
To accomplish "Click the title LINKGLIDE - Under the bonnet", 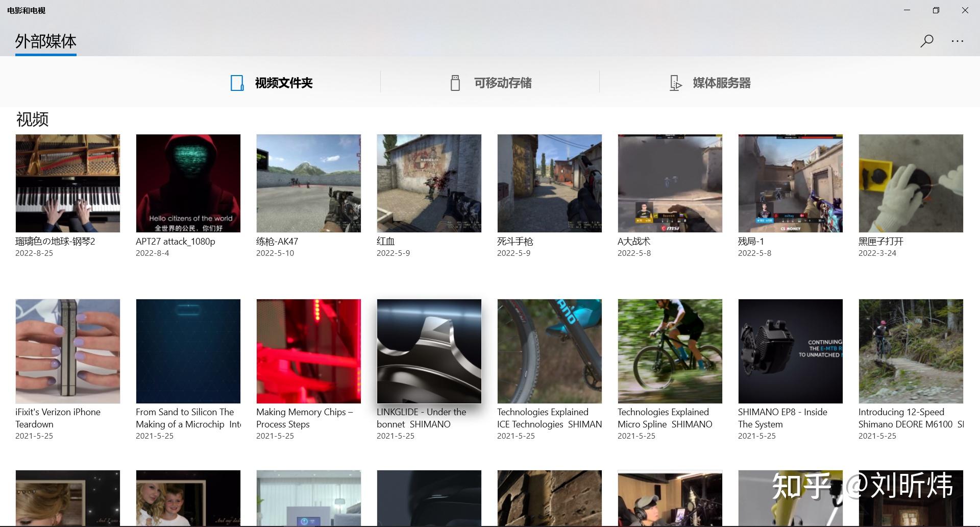I will click(x=422, y=418).
